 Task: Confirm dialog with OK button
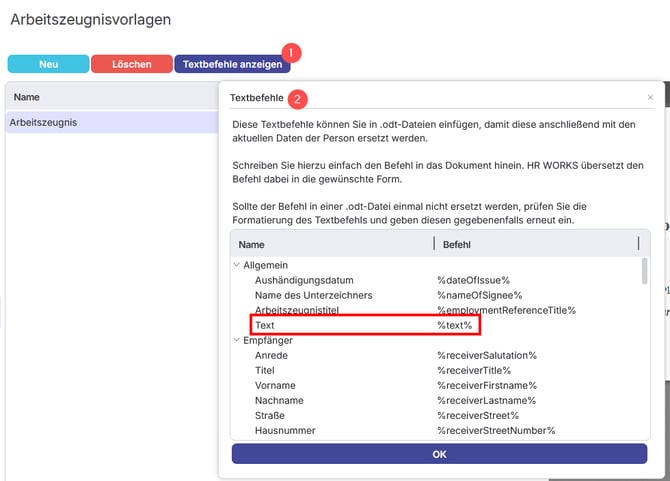pyautogui.click(x=439, y=454)
